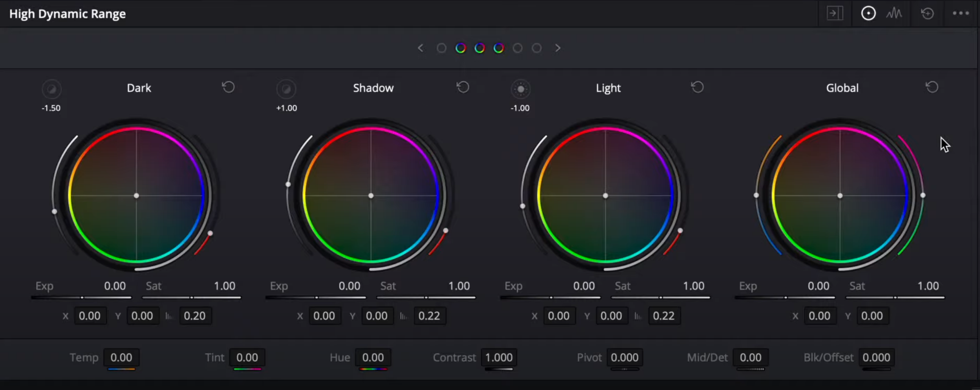Click the Light Exp slider track

click(x=551, y=297)
